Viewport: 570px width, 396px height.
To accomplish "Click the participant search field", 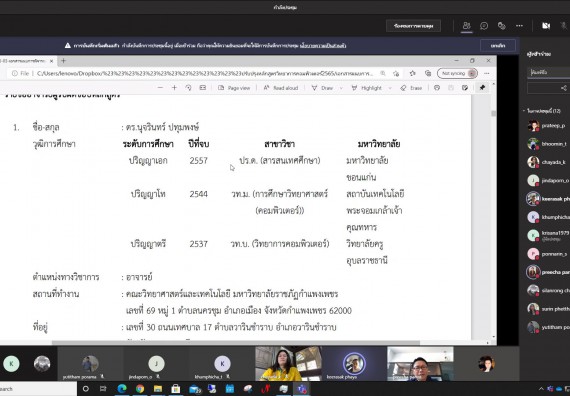I will click(x=549, y=72).
